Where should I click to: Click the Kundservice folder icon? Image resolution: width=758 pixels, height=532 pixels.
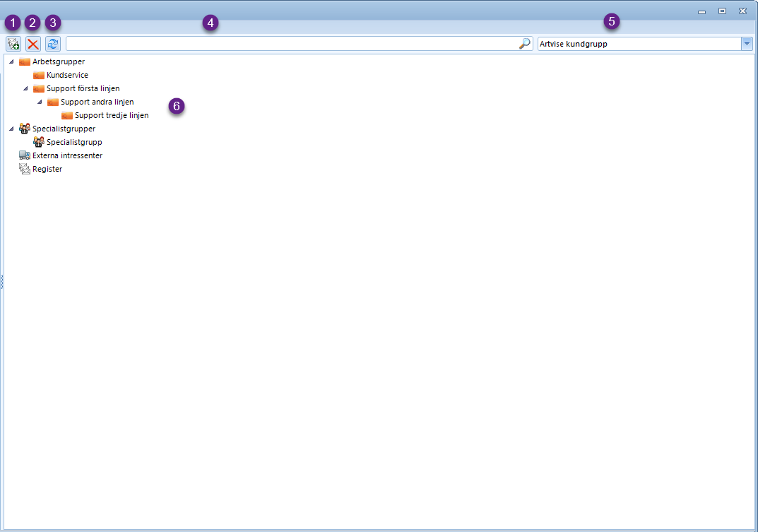pyautogui.click(x=39, y=76)
